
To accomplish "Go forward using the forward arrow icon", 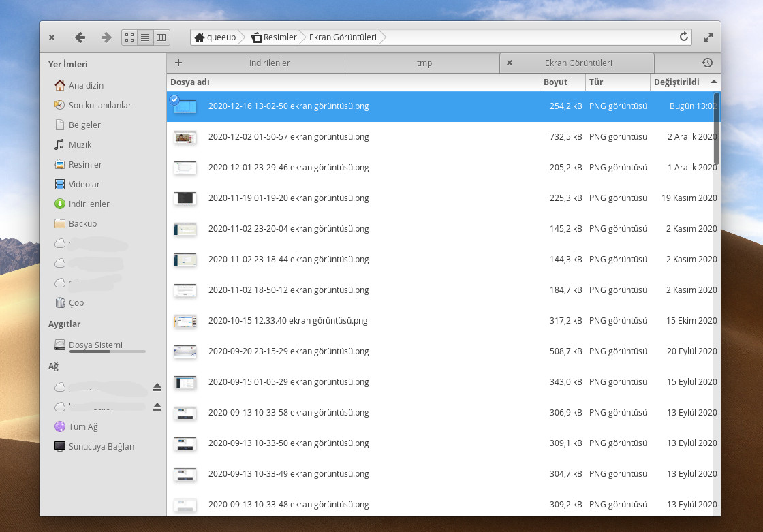I will click(x=106, y=37).
